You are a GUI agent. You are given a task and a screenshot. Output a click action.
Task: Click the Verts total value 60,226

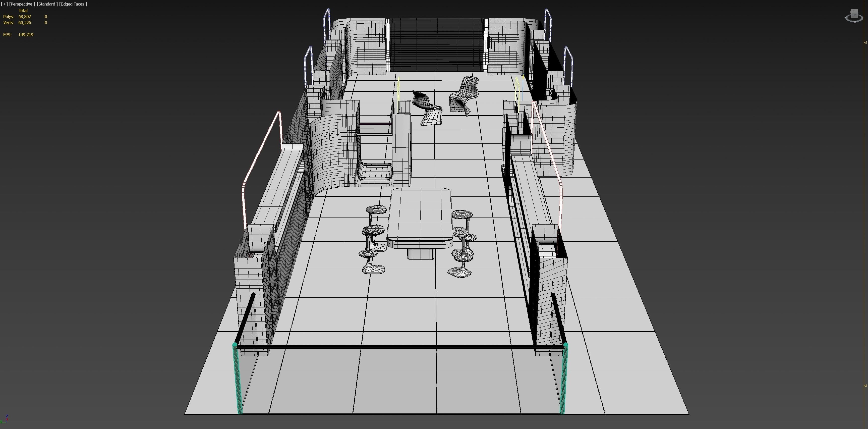click(x=25, y=23)
